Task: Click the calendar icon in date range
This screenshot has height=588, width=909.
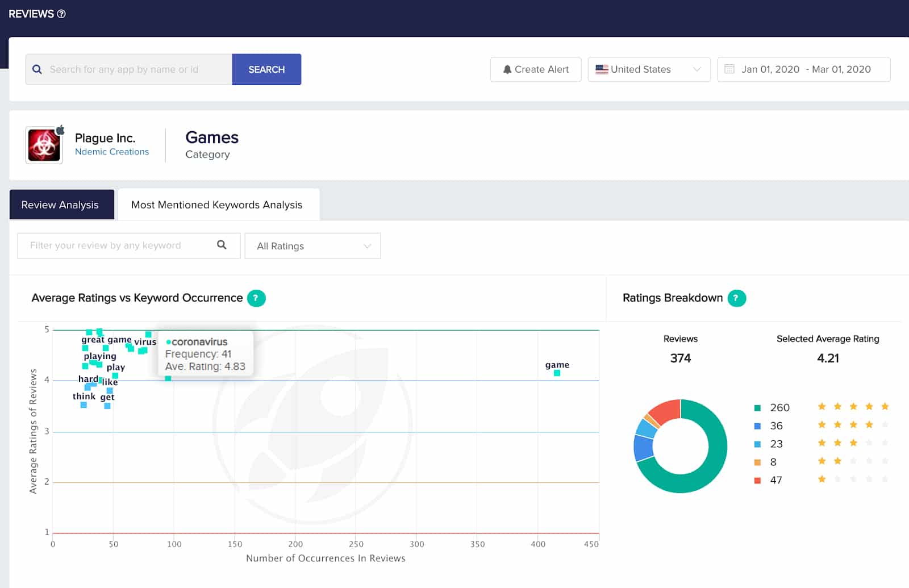Action: point(729,69)
